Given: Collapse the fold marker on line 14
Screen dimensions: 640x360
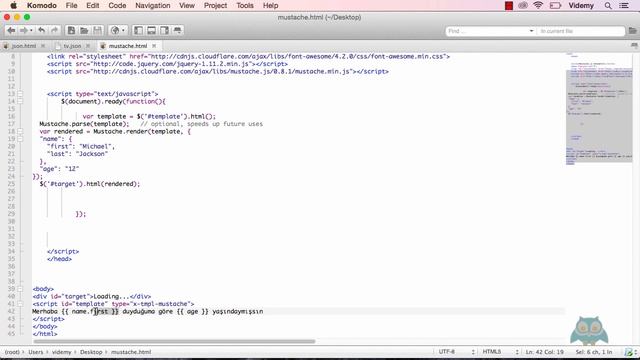Looking at the screenshot, I should click(x=20, y=101).
